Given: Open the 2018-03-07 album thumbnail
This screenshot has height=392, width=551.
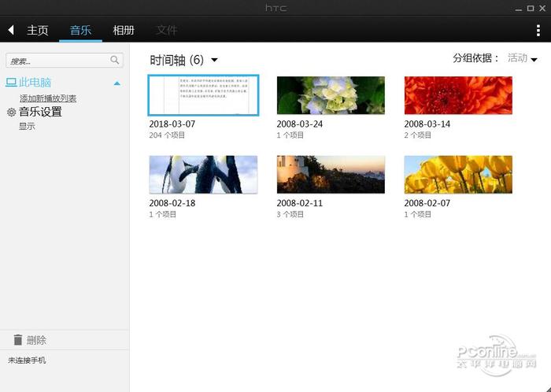Looking at the screenshot, I should coord(203,95).
